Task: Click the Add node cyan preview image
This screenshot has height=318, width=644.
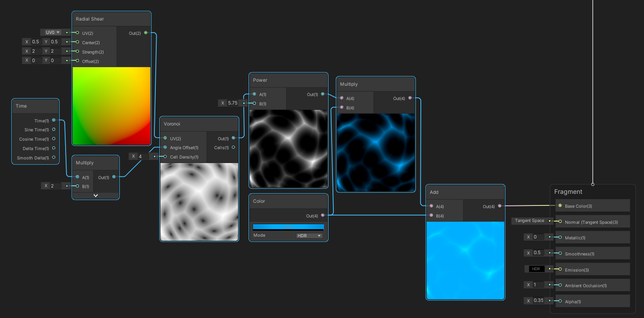Action: [465, 260]
